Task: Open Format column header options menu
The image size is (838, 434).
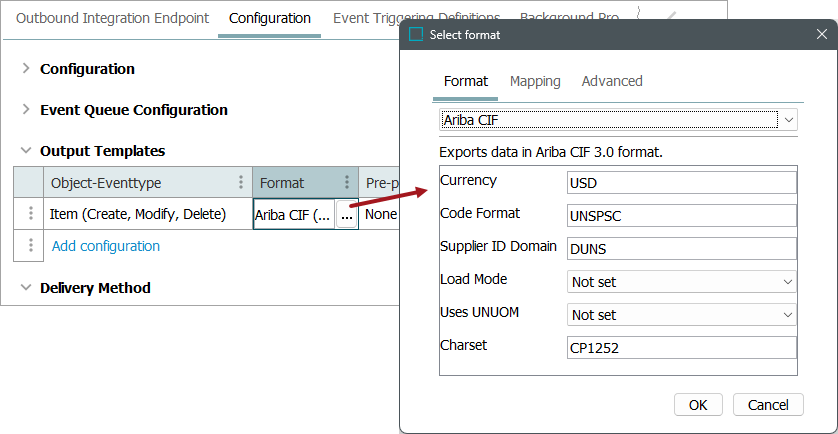Action: pos(347,183)
